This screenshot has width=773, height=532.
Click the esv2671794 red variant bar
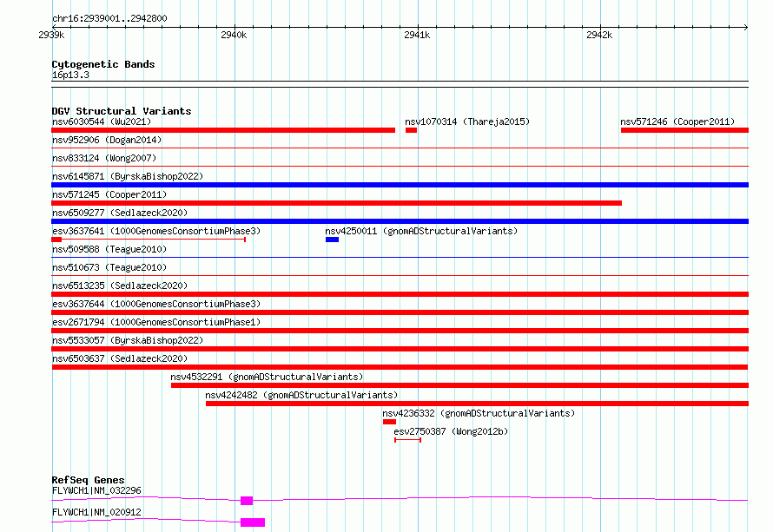coord(400,331)
